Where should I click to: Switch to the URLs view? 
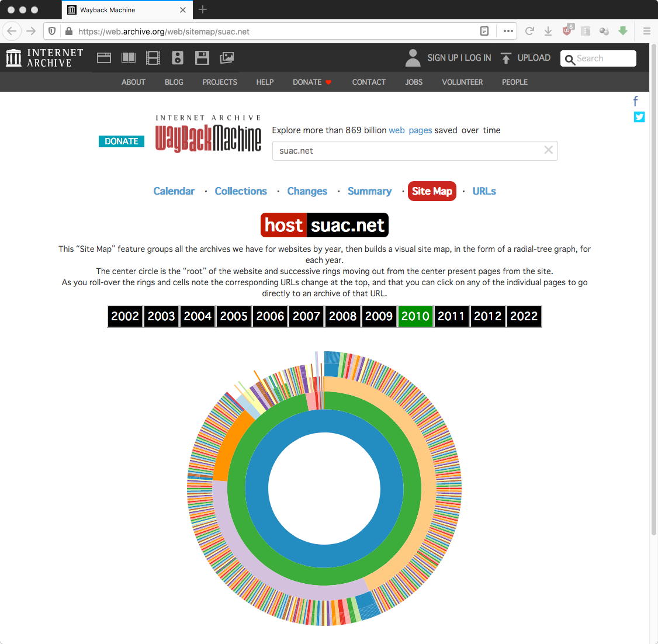click(484, 191)
